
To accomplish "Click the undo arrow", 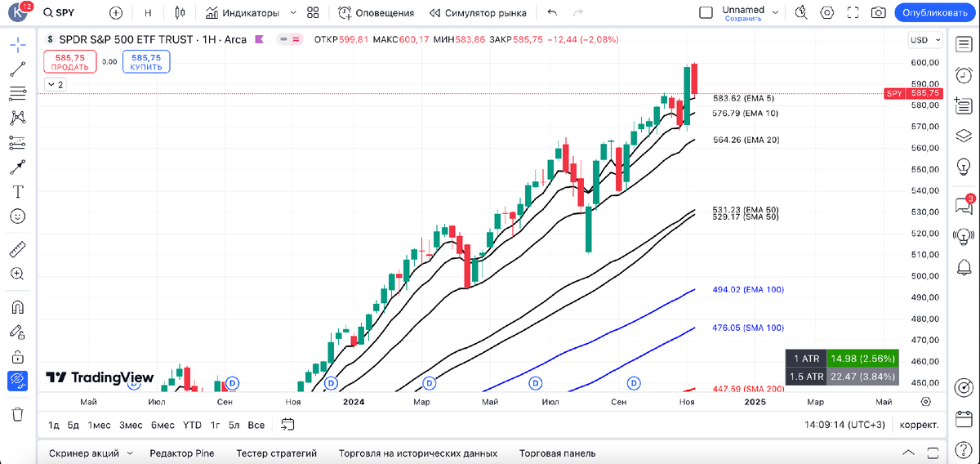I will click(x=553, y=13).
